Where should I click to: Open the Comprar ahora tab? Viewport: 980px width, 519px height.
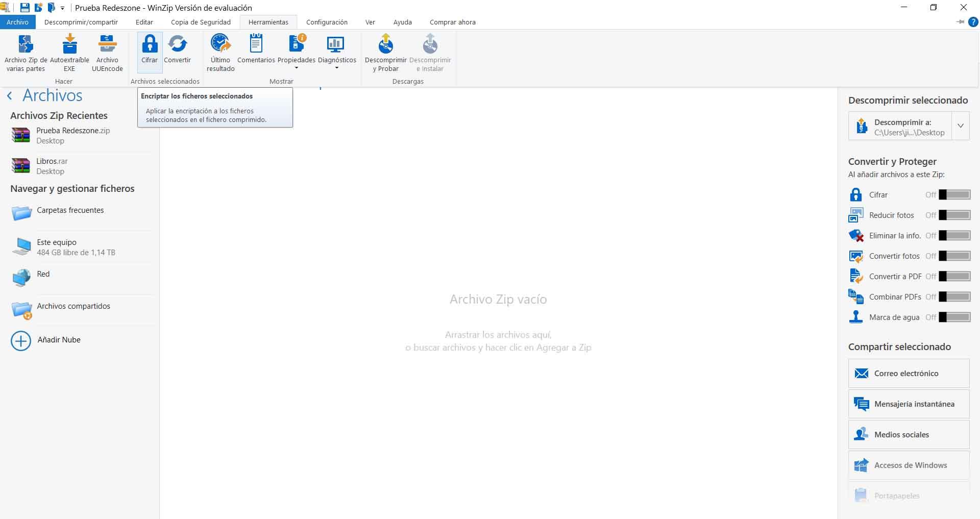click(x=453, y=22)
